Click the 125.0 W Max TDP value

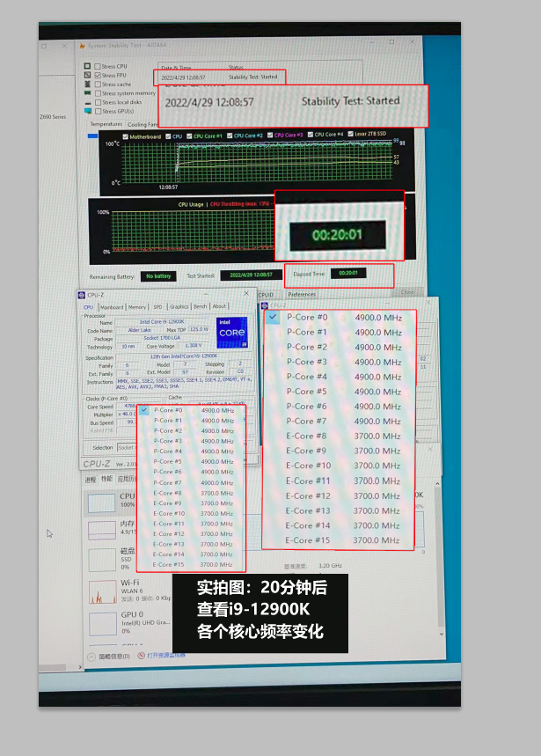click(x=199, y=329)
